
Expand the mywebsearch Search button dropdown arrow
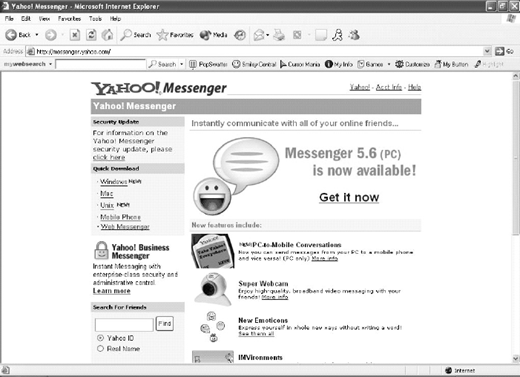tap(182, 64)
